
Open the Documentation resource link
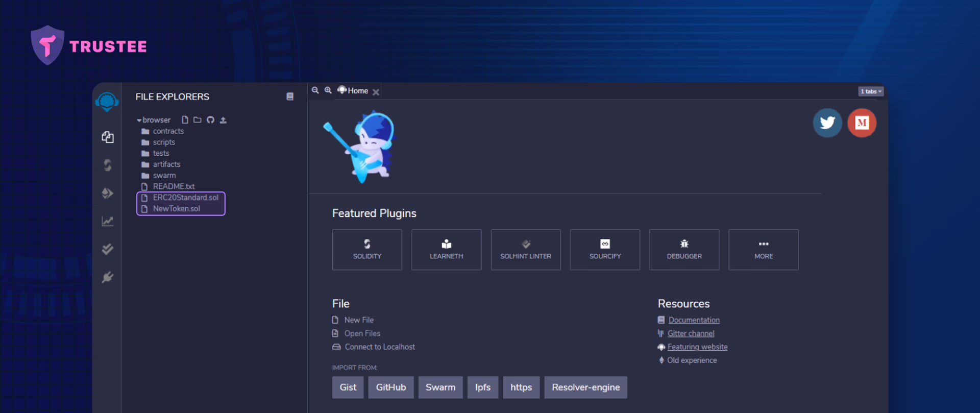[694, 320]
